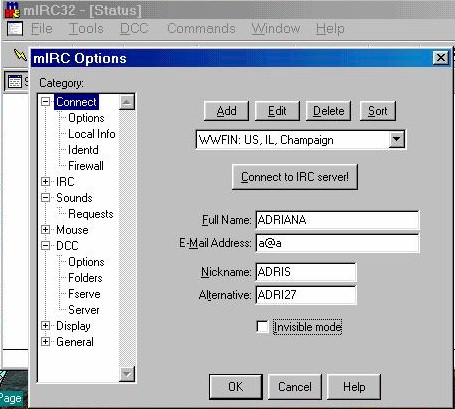This screenshot has height=409, width=455.
Task: Collapse the Sounds tree category
Action: coord(46,197)
